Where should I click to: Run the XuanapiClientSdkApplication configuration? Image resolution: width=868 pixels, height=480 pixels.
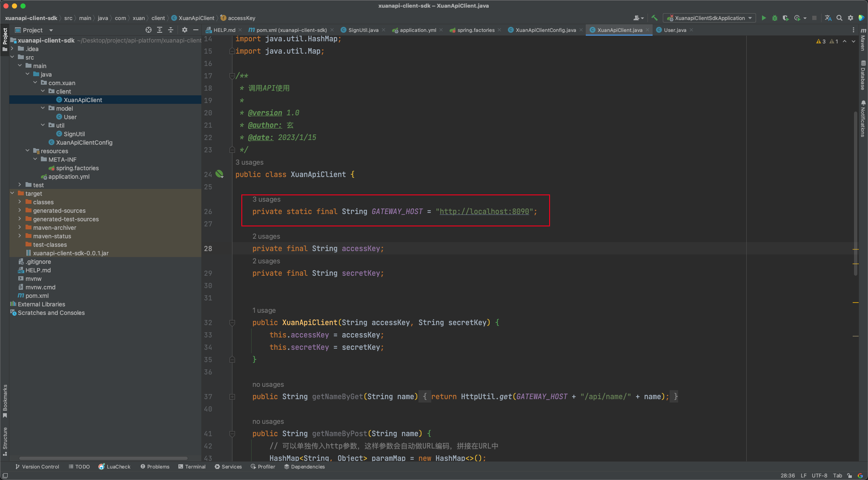[764, 18]
